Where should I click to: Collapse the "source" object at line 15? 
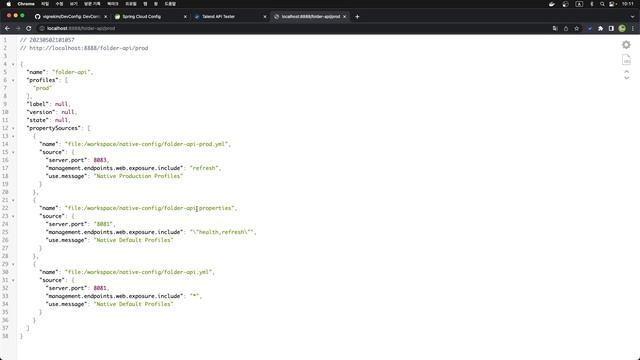point(13,152)
